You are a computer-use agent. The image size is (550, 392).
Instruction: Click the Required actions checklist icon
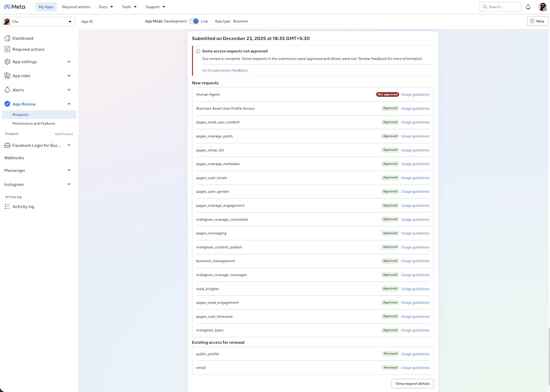click(7, 49)
